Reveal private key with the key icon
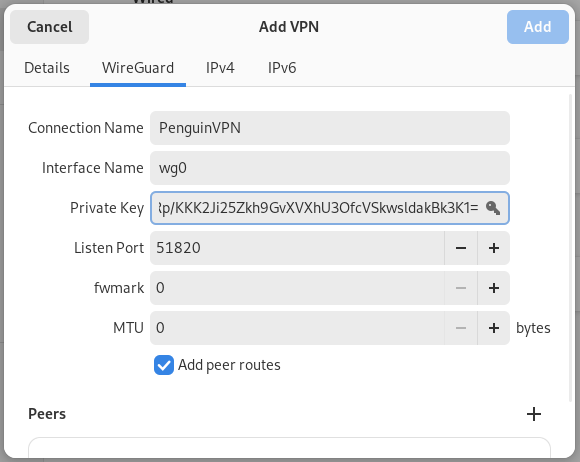The image size is (580, 462). pos(493,208)
